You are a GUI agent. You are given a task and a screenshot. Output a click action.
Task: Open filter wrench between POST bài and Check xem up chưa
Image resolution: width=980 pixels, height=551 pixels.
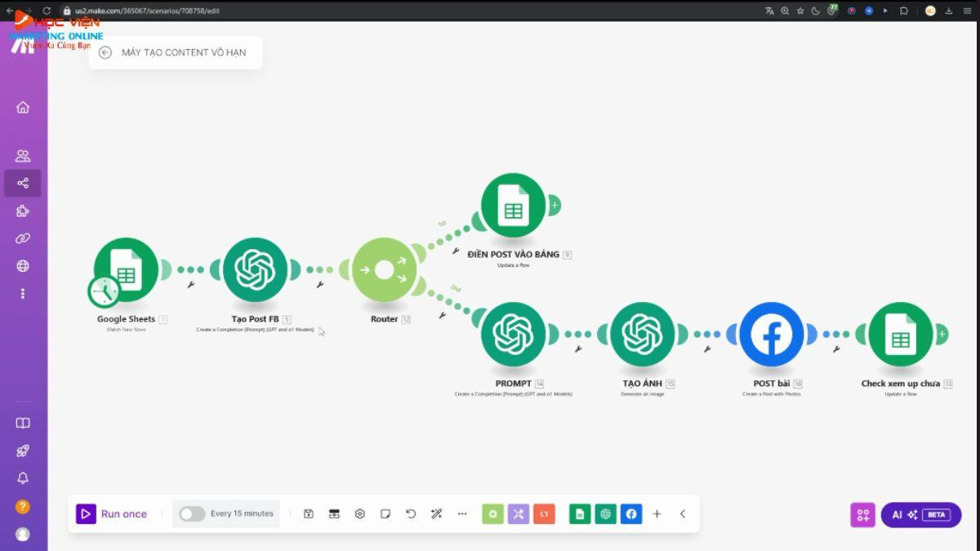[836, 349]
